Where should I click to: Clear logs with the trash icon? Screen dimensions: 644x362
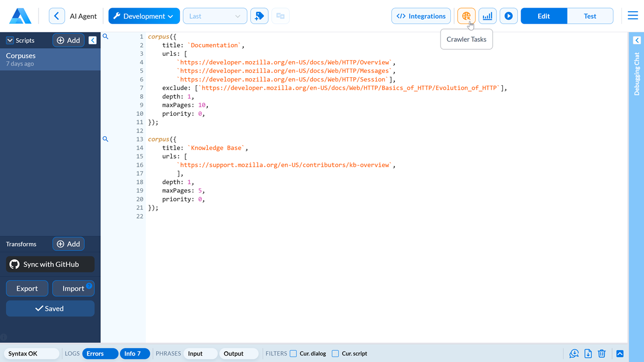point(602,353)
